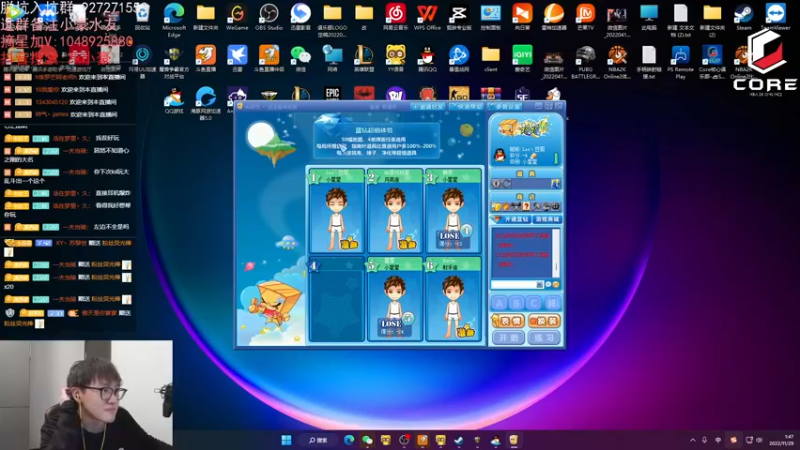Click the 游戏商城 (game mall) button

coord(547,219)
